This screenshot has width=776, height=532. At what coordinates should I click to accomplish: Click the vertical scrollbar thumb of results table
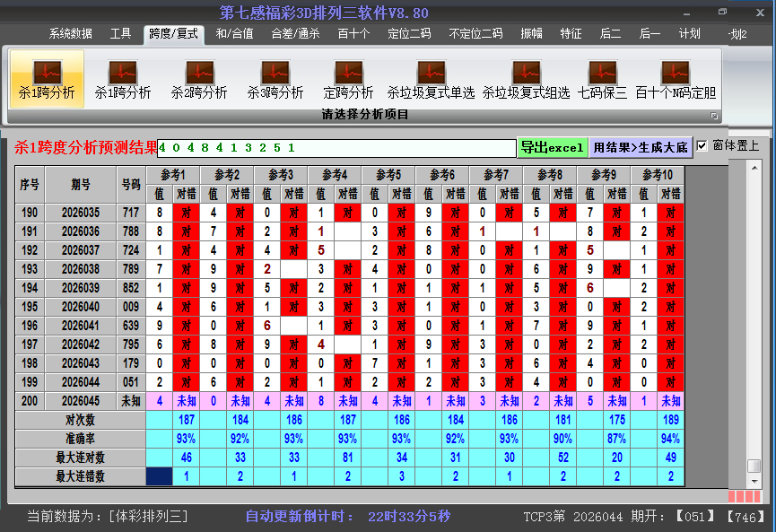coord(754,466)
